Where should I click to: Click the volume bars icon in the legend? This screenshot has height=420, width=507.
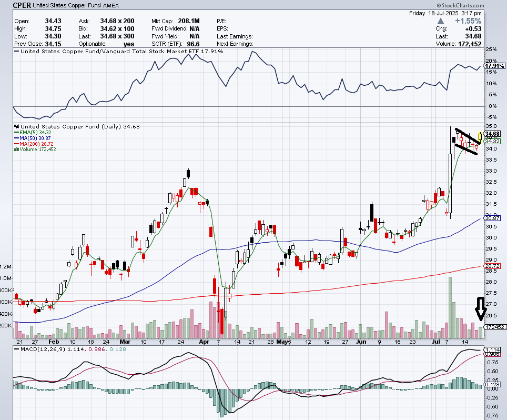(16, 149)
